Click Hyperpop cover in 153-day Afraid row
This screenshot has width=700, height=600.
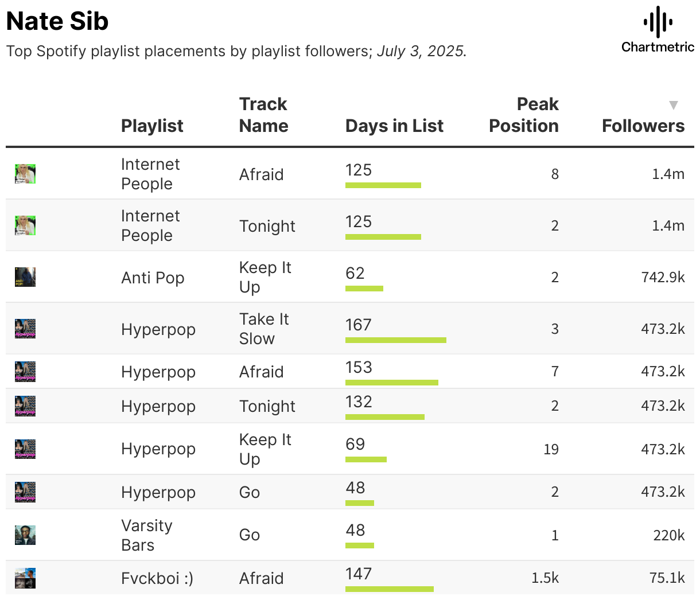pyautogui.click(x=25, y=371)
